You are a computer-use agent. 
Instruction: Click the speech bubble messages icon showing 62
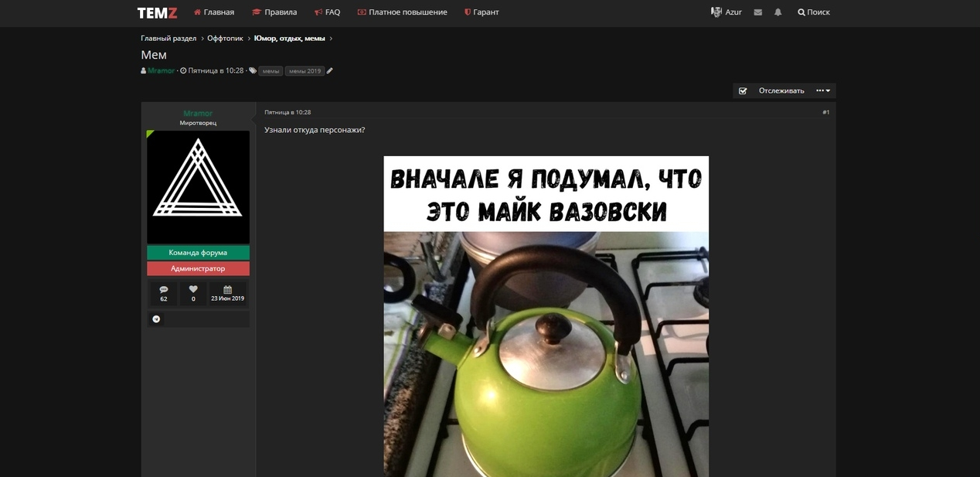[163, 289]
